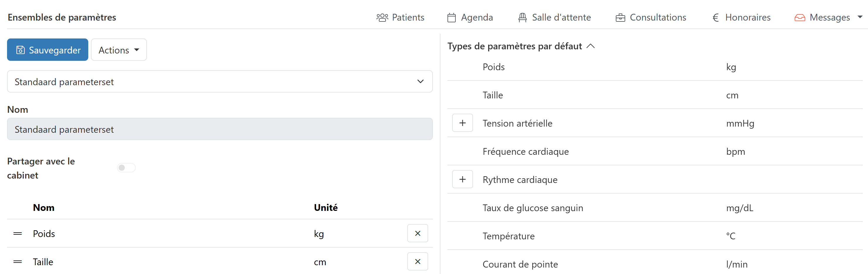Collapse Types de paramètres par défaut
Image resolution: width=868 pixels, height=274 pixels.
(590, 46)
